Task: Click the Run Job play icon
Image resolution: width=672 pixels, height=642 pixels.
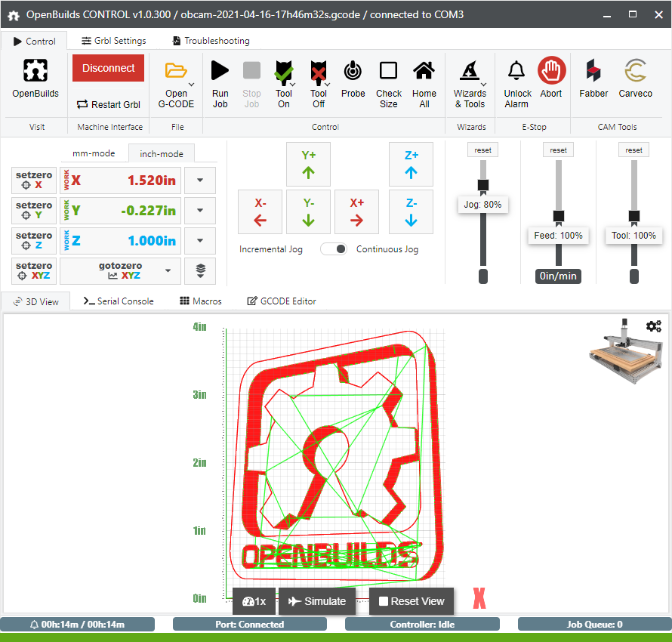Action: (220, 72)
